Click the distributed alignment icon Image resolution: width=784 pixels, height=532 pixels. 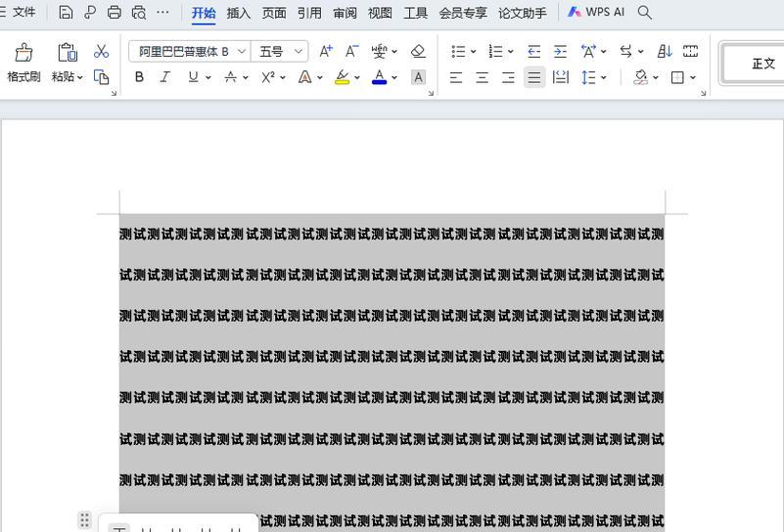point(561,77)
